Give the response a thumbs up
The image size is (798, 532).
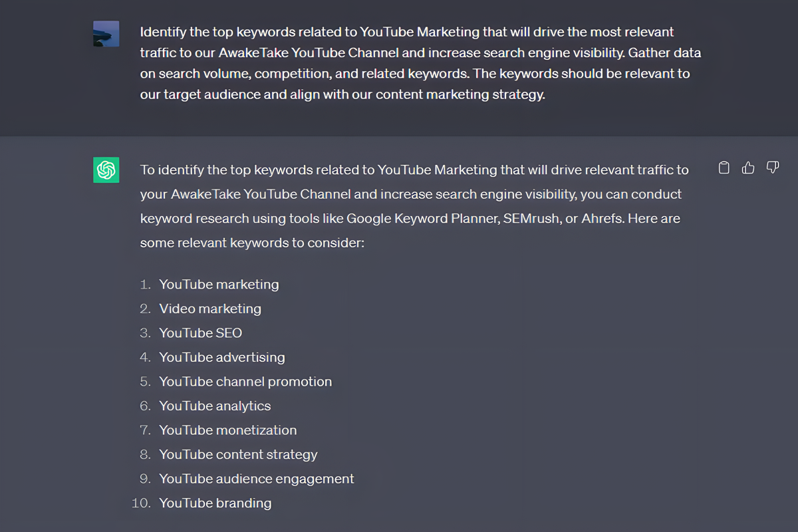click(x=748, y=168)
